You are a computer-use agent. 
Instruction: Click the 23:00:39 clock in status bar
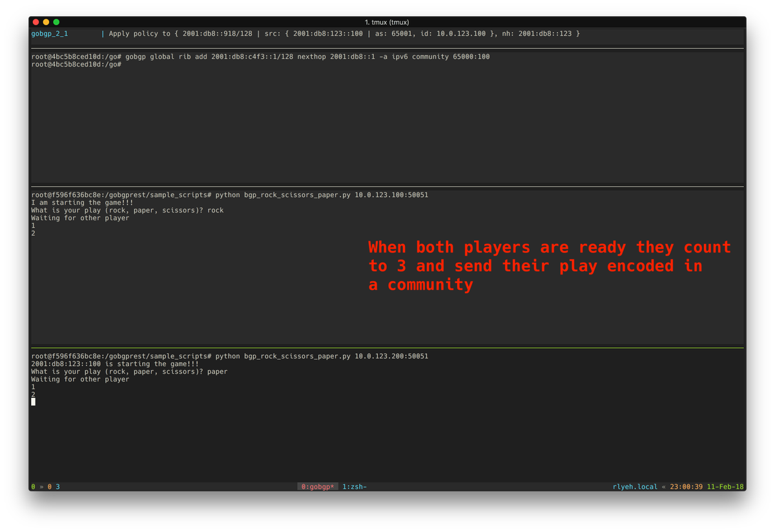click(x=687, y=486)
